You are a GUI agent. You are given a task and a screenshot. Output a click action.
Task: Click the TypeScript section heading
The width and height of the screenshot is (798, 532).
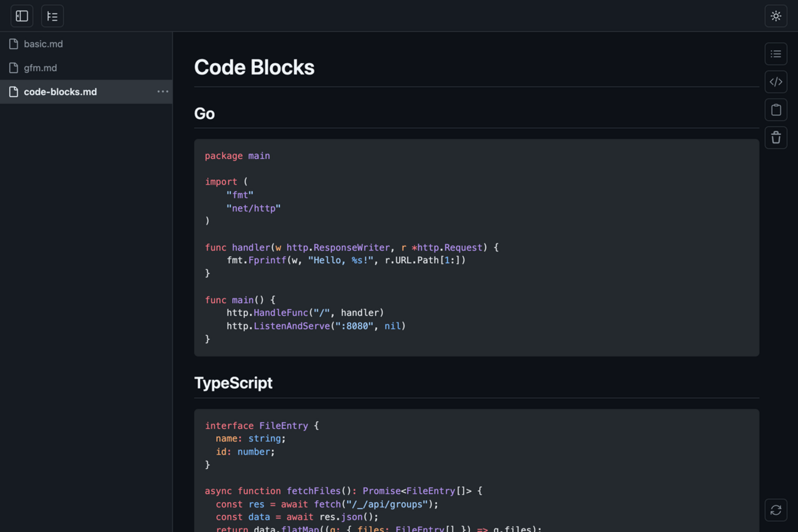coord(233,383)
